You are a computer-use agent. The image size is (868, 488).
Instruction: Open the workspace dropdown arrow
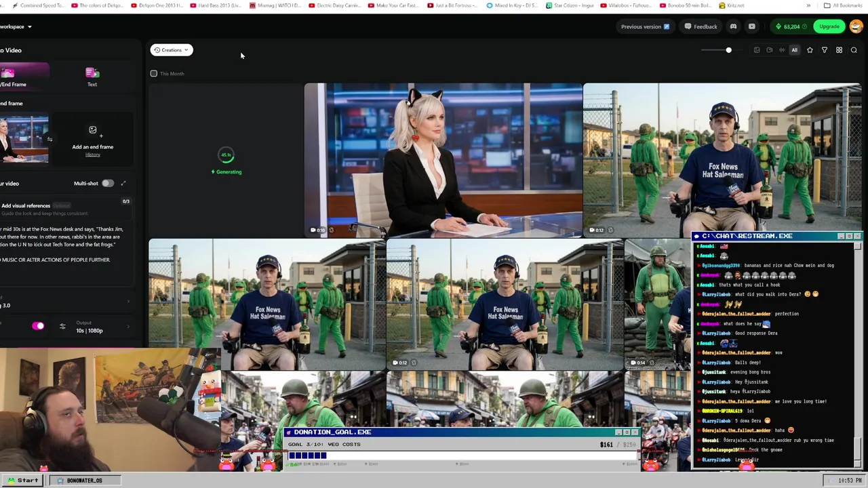click(30, 26)
